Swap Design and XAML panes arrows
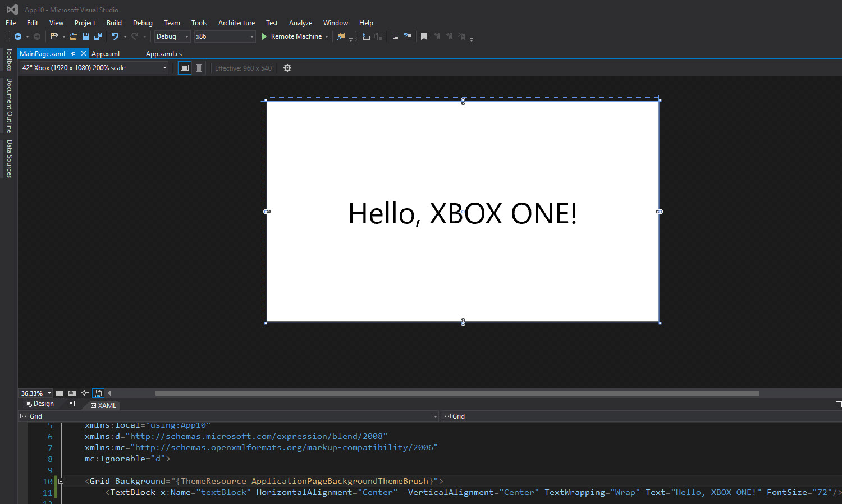 (x=72, y=404)
